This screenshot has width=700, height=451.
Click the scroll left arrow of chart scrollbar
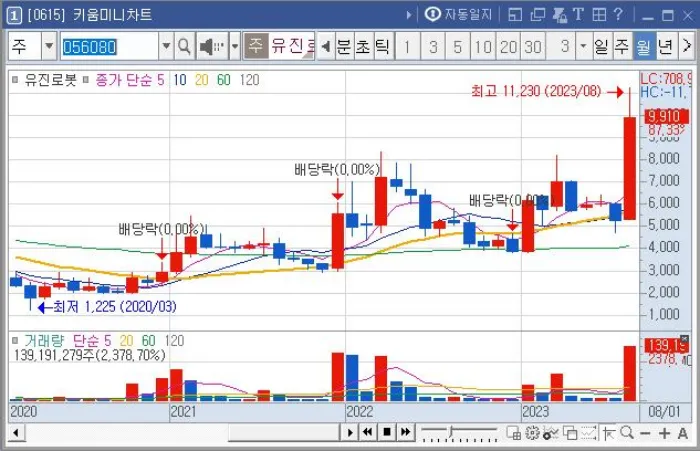[x=16, y=432]
